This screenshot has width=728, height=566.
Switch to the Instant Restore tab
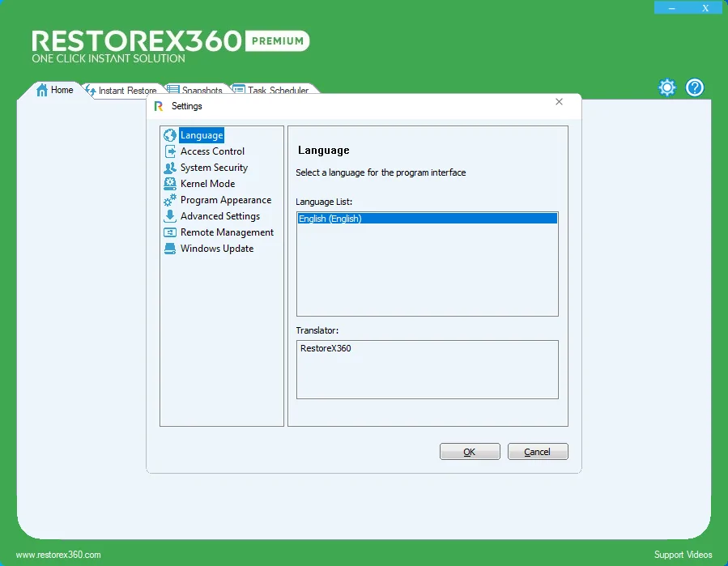[121, 91]
